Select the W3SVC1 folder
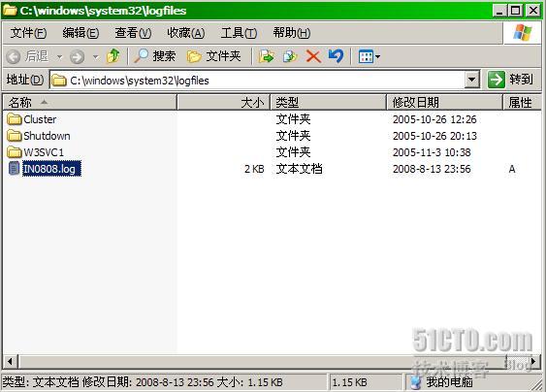This screenshot has width=546, height=392. tap(36, 152)
